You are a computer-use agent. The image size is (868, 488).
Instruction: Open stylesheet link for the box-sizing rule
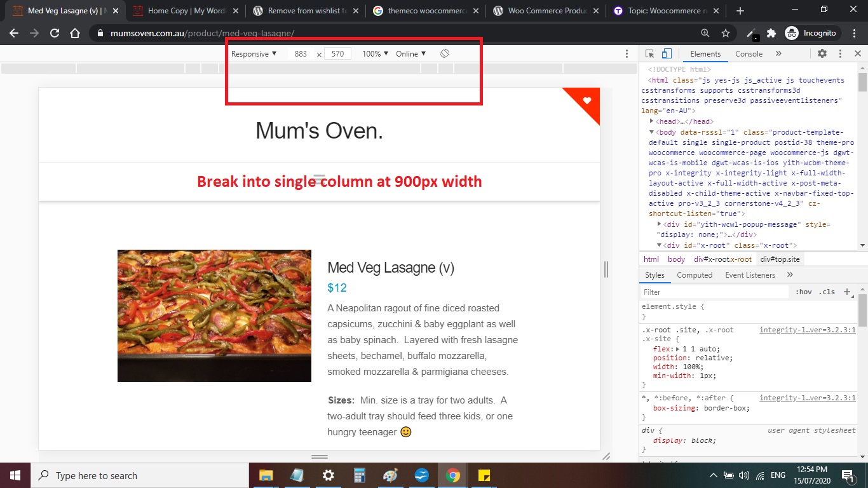coord(808,398)
